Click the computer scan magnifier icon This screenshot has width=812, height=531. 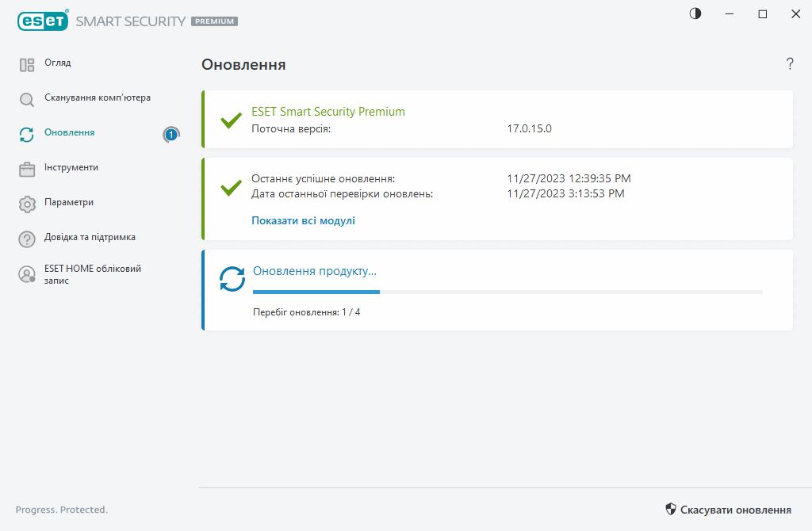(x=27, y=100)
